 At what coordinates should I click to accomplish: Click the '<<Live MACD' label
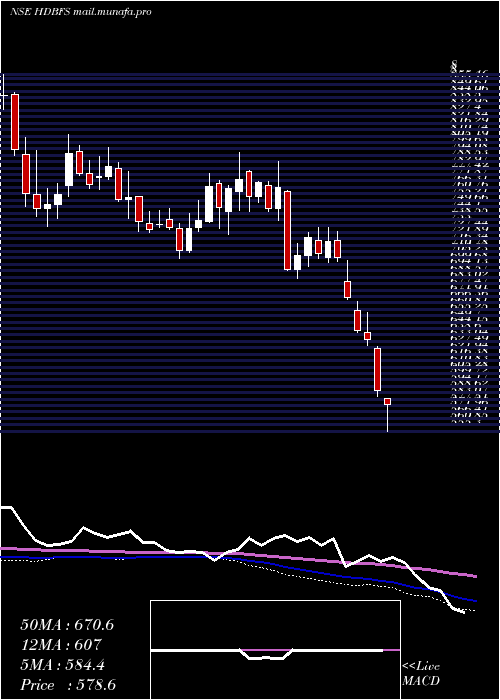(421, 674)
